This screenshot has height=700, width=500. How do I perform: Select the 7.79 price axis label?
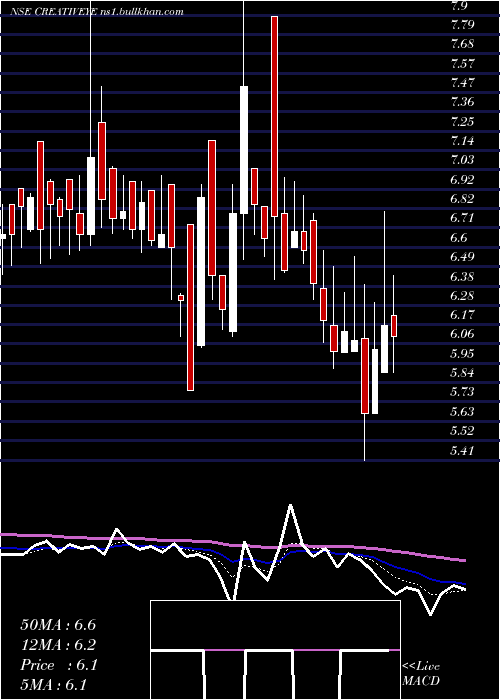(462, 25)
